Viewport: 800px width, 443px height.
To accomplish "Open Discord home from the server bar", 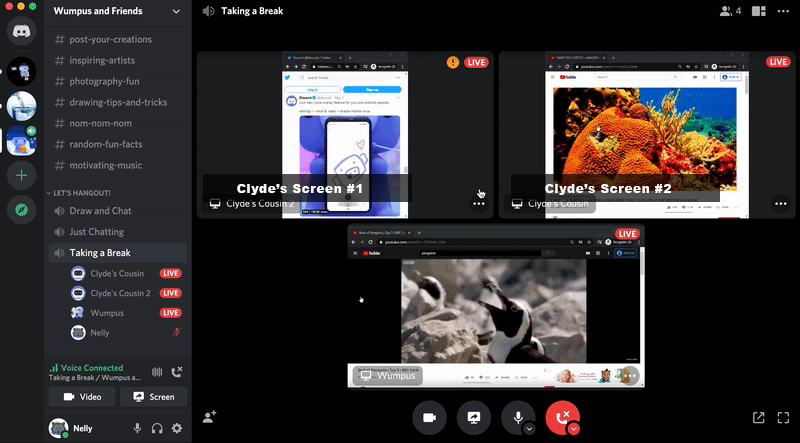I will (21, 30).
